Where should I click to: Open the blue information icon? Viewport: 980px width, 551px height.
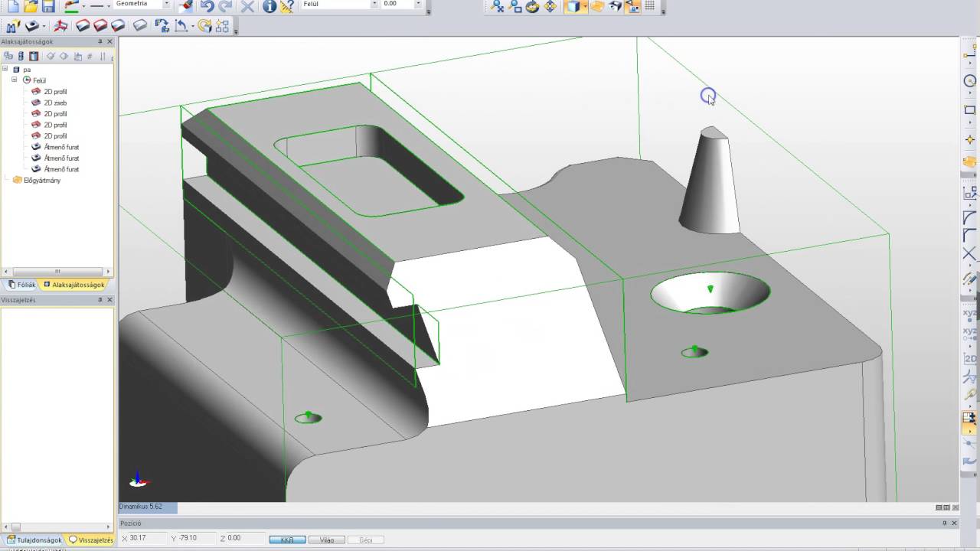tap(269, 6)
